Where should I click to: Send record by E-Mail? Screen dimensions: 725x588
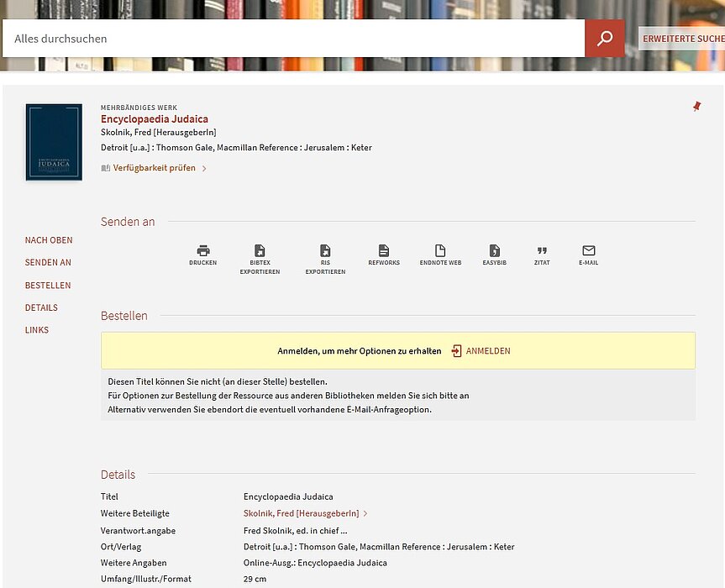(x=589, y=255)
